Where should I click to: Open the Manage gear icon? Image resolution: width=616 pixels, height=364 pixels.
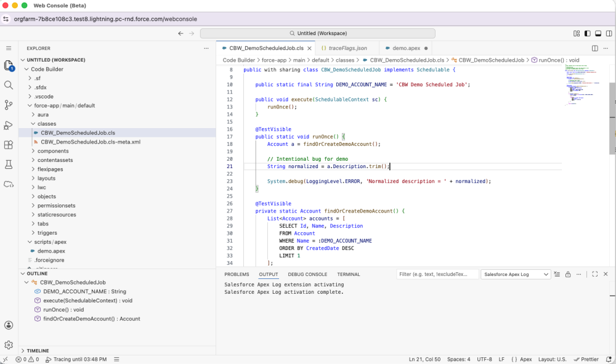point(9,346)
